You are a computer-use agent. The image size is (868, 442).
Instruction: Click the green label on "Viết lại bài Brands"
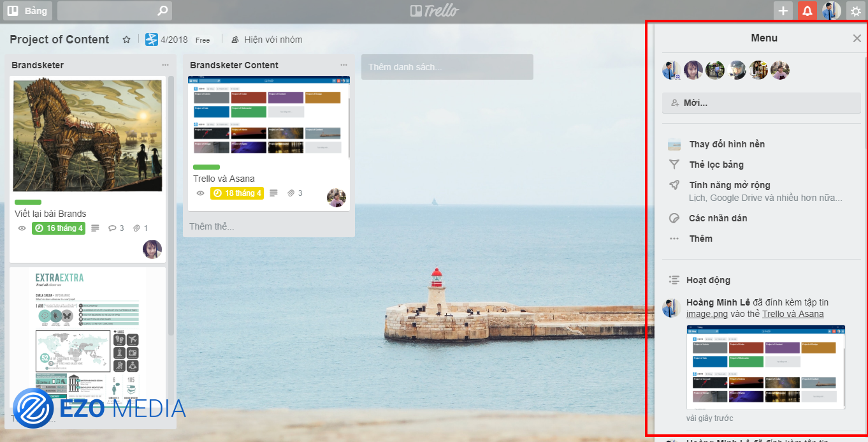28,202
